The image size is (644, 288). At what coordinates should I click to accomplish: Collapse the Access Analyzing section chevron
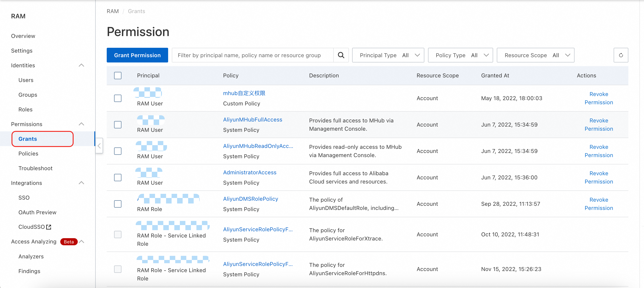(x=81, y=241)
